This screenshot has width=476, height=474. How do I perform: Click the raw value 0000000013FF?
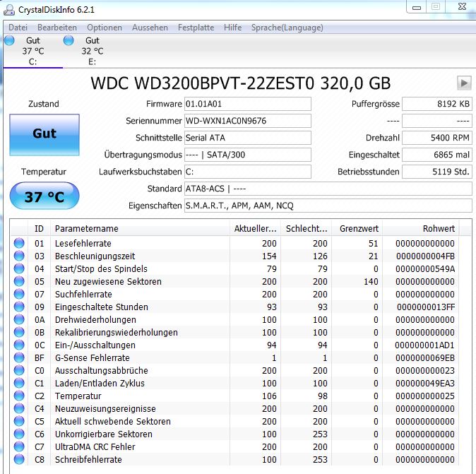[x=426, y=307]
